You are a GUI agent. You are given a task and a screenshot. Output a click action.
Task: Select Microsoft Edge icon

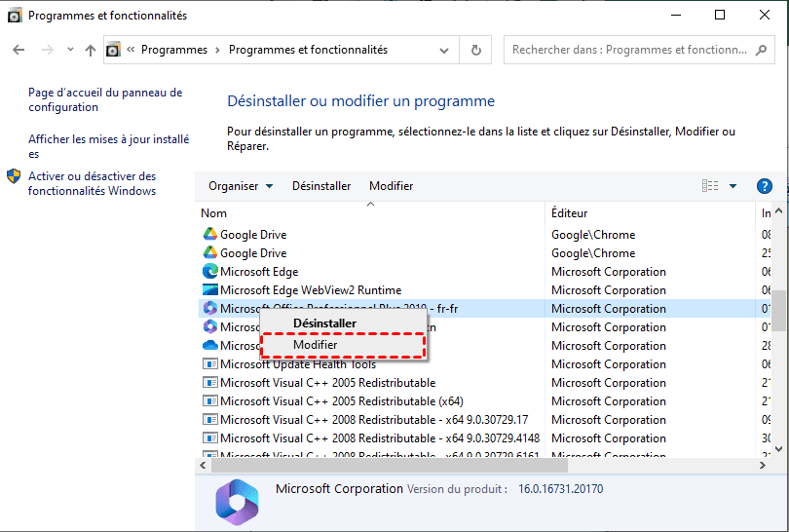click(209, 271)
